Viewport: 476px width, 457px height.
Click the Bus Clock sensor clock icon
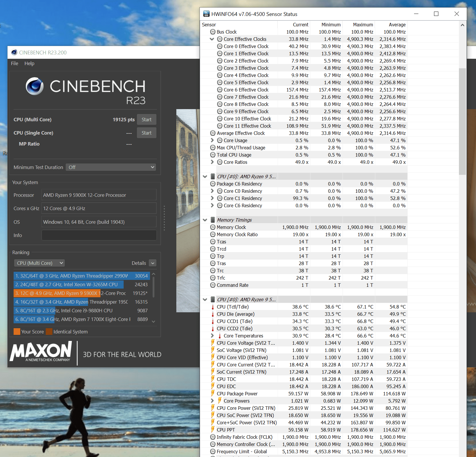[x=213, y=32]
